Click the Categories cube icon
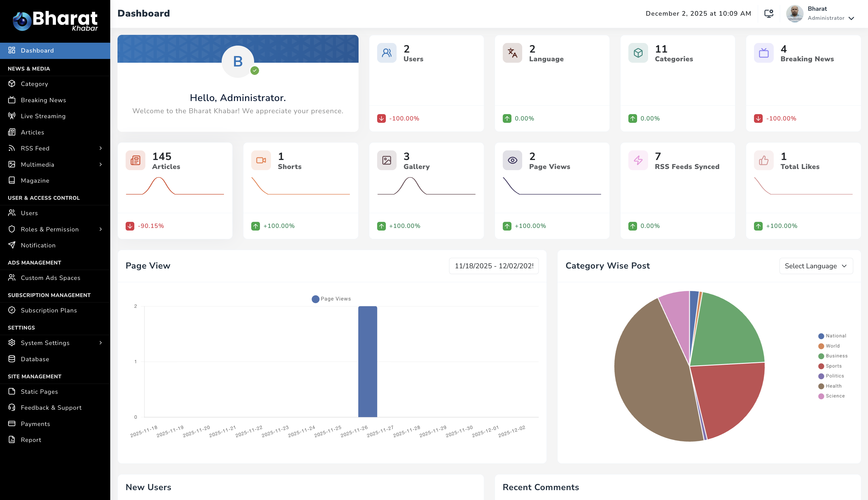The width and height of the screenshot is (868, 500). pos(638,53)
